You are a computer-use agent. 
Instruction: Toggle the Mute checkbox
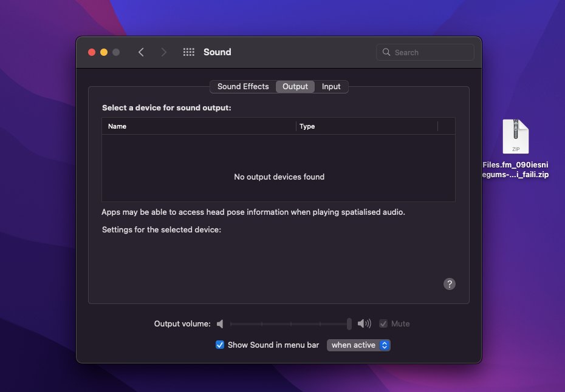click(383, 323)
